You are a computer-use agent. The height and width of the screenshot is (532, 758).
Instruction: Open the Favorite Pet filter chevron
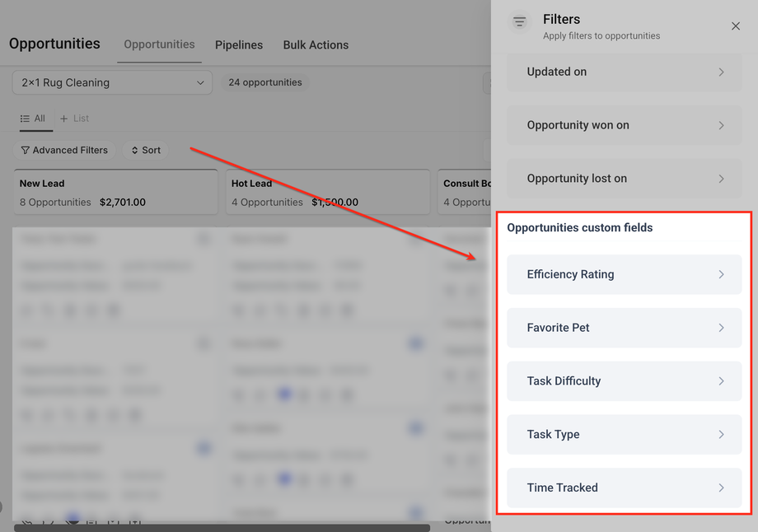tap(721, 328)
